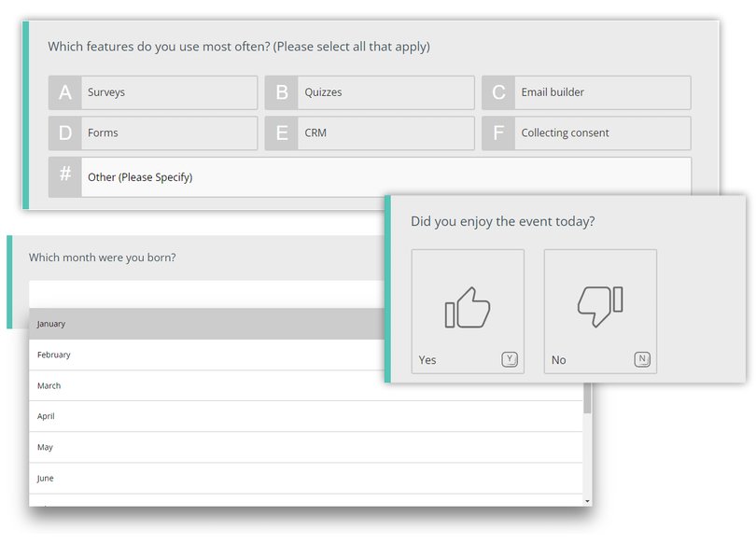This screenshot has height=543, width=756.
Task: Choose January from the month list
Action: pos(205,324)
